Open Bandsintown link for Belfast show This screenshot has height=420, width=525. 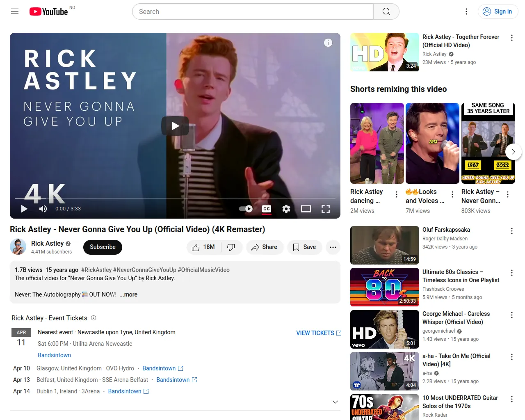click(177, 380)
